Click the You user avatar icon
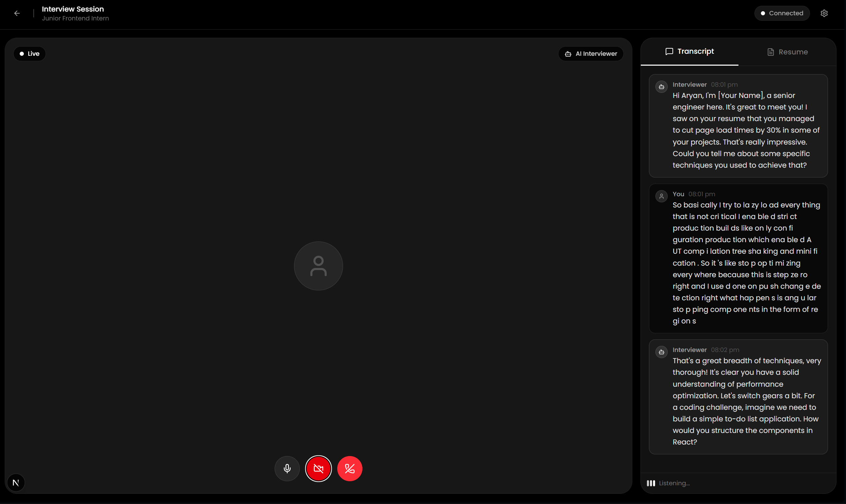The width and height of the screenshot is (846, 504). click(x=661, y=196)
